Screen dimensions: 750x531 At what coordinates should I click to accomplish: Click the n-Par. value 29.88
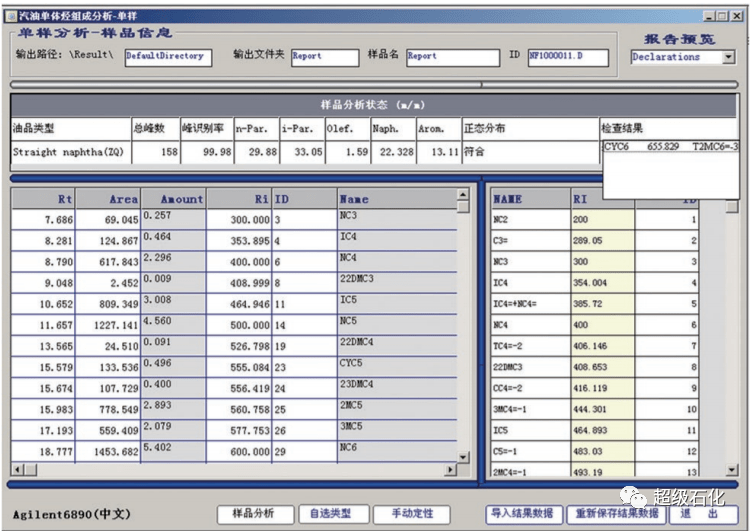tap(256, 152)
